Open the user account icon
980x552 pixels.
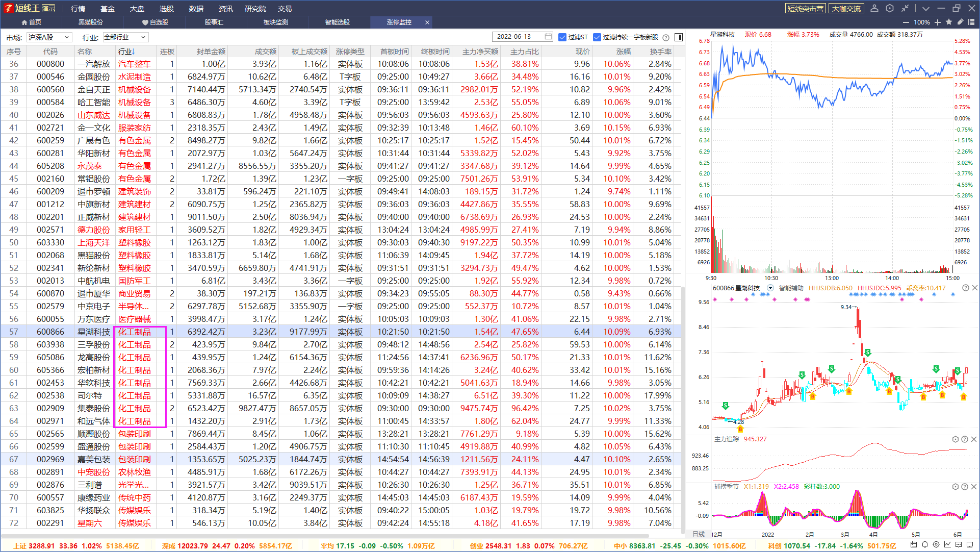(x=874, y=8)
